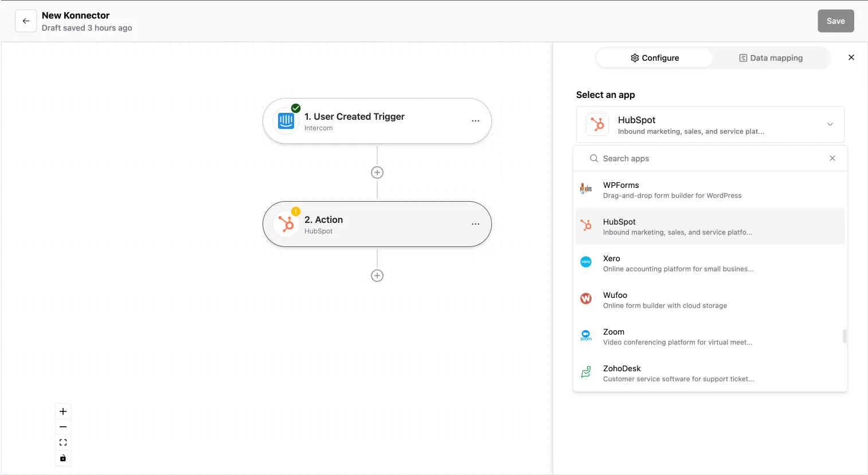
Task: Add step between trigger and action
Action: (377, 172)
